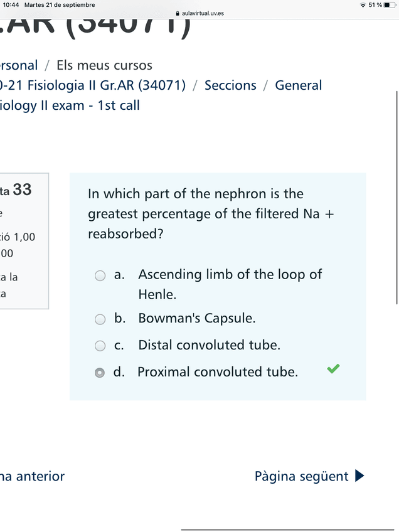The image size is (399, 532).
Task: Open the Personal breadcrumb at far left
Action: pyautogui.click(x=19, y=65)
